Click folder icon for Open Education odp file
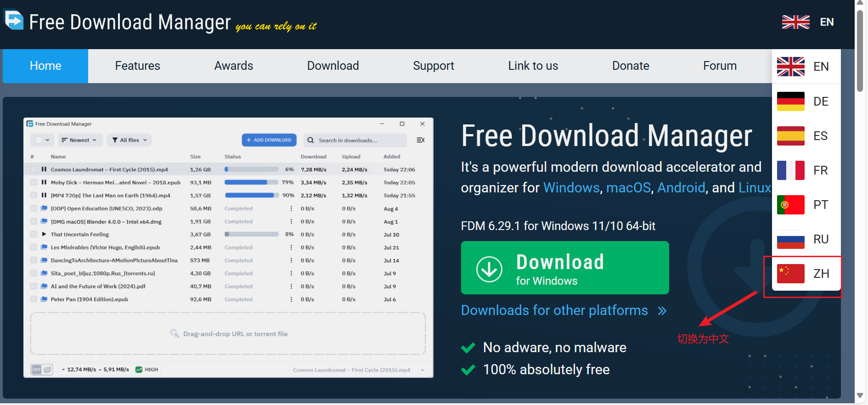The height and width of the screenshot is (405, 868). pyautogui.click(x=44, y=208)
